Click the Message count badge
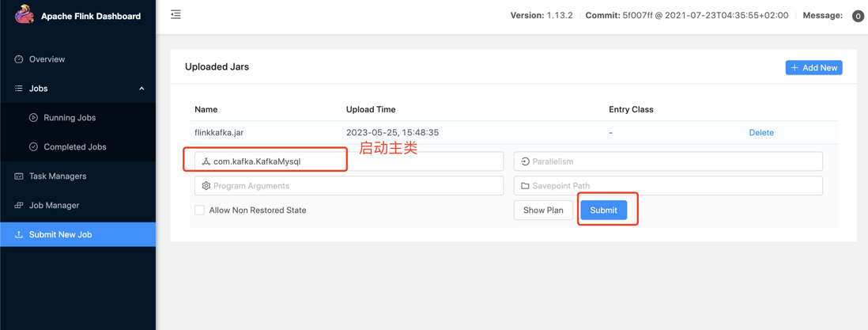 coord(856,16)
